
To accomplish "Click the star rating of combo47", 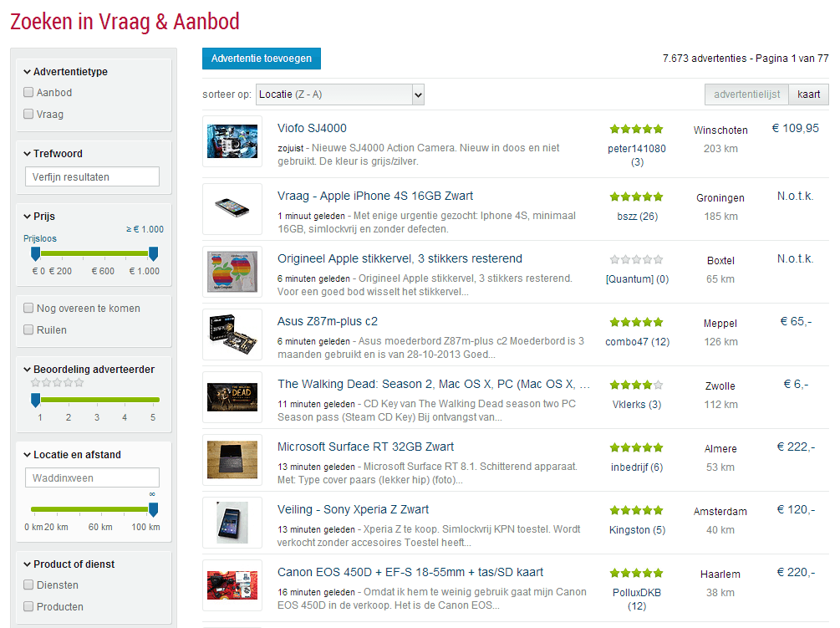I will pos(636,322).
